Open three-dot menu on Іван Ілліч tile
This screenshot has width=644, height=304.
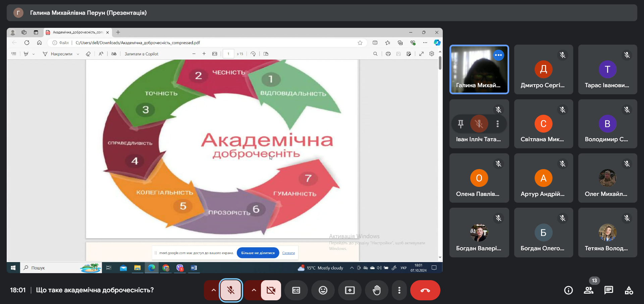[x=498, y=124]
